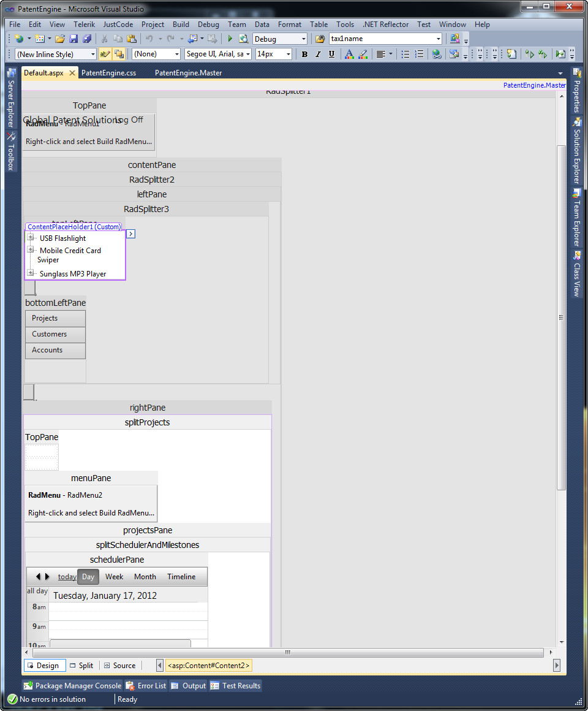Image resolution: width=588 pixels, height=711 pixels.
Task: Click the Navigate Backward icon
Action: [x=192, y=39]
